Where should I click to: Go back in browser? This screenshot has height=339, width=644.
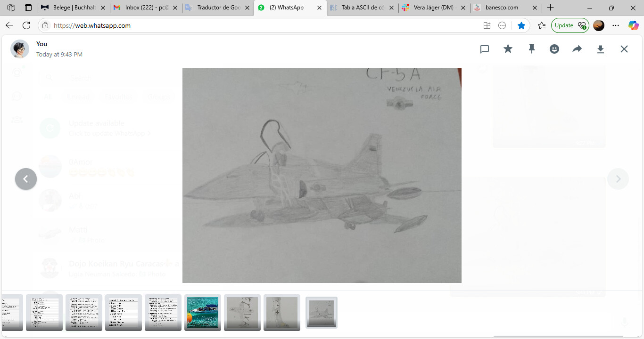click(x=9, y=25)
